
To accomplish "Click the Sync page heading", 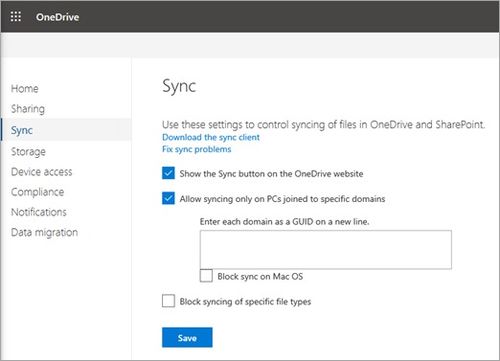I will click(x=179, y=86).
